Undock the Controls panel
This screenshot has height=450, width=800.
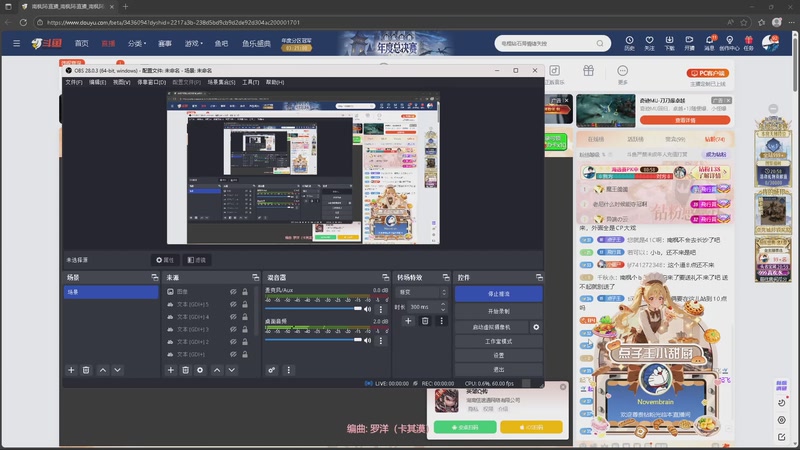[539, 278]
